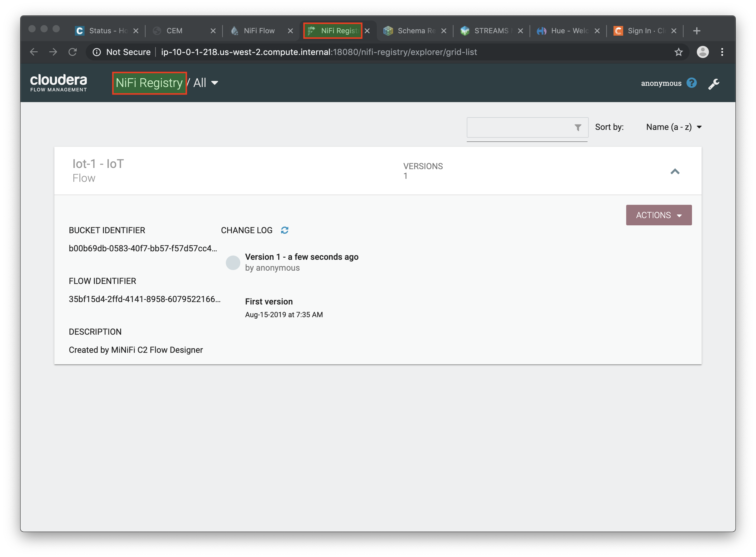Screen dimensions: 756x557
Task: Open Chrome three-dot menu
Action: coord(722,52)
